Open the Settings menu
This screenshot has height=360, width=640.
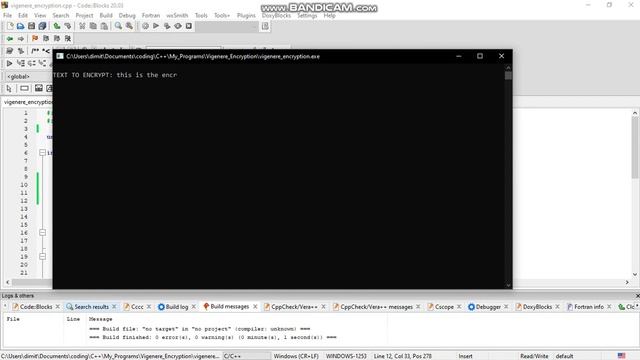pos(307,16)
